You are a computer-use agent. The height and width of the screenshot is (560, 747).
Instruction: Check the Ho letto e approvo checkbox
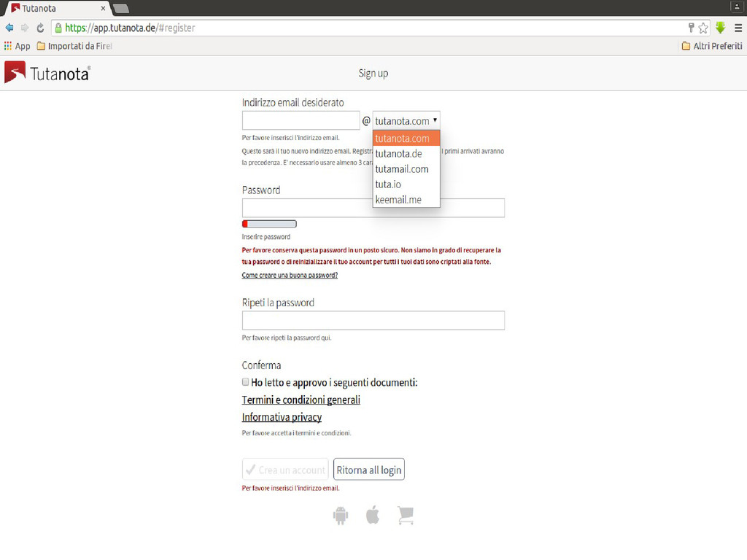[x=245, y=382]
